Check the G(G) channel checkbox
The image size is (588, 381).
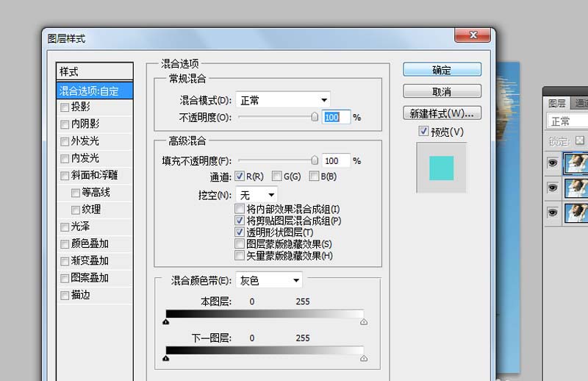[277, 176]
